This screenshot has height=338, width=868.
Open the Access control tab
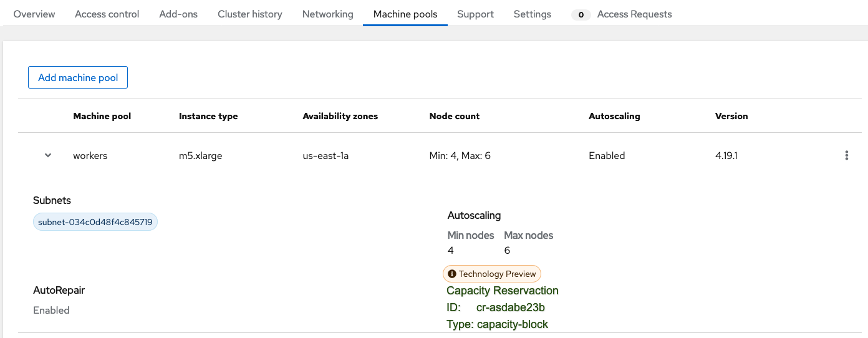pos(107,14)
